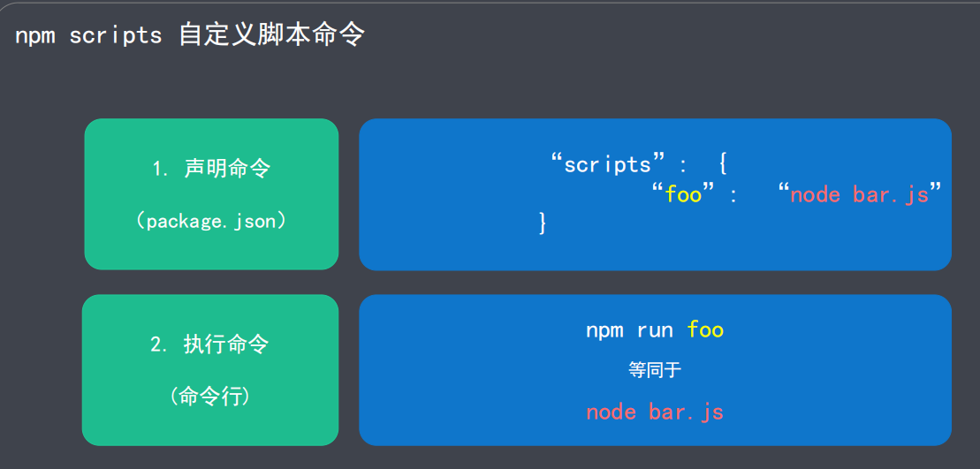Click the yellow 'foo' key in scripts
Screen dimensions: 980x469
pos(683,195)
